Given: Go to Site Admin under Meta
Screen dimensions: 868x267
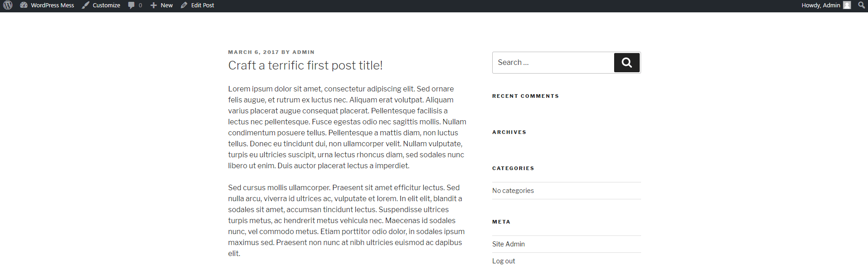Looking at the screenshot, I should coord(508,244).
